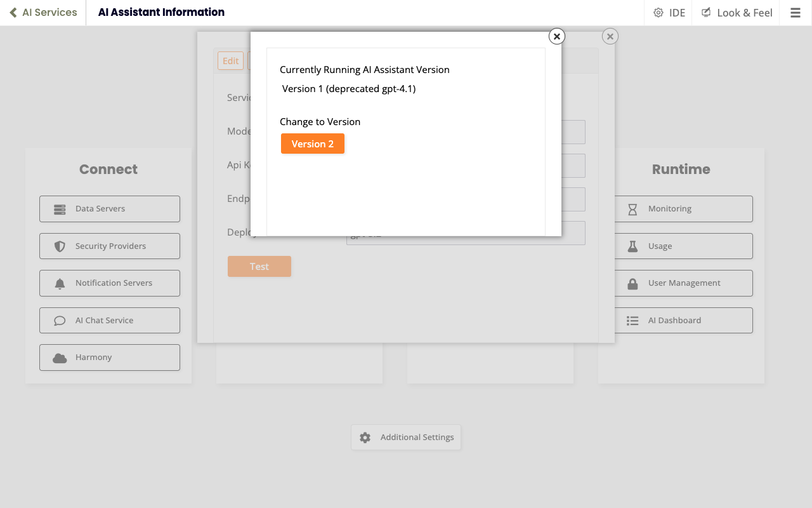Open User Management lock button
This screenshot has width=812, height=508.
683,283
